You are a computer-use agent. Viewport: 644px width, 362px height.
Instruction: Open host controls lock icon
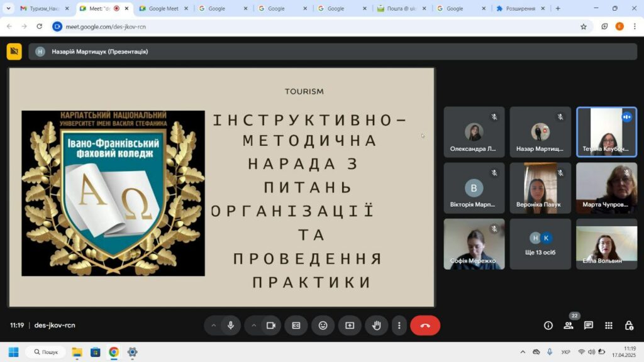point(629,326)
